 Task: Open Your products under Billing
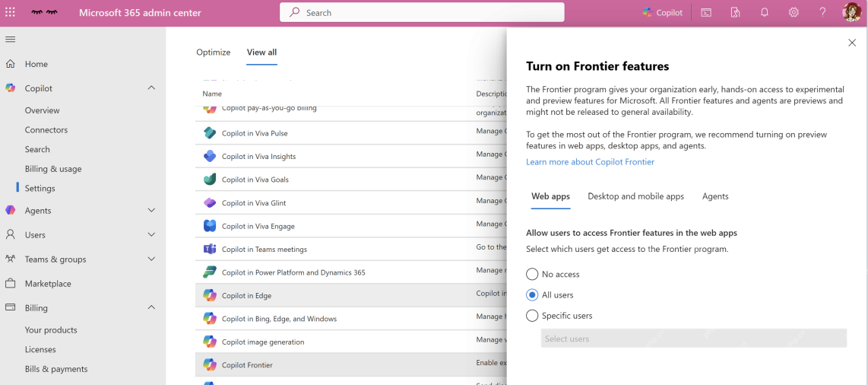click(x=51, y=329)
